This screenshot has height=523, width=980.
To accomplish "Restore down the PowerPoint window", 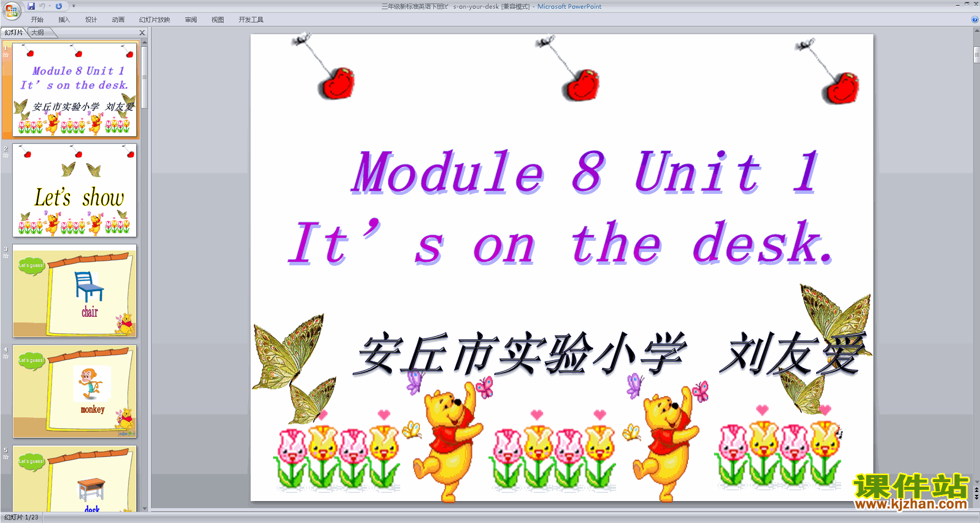I will pyautogui.click(x=967, y=4).
